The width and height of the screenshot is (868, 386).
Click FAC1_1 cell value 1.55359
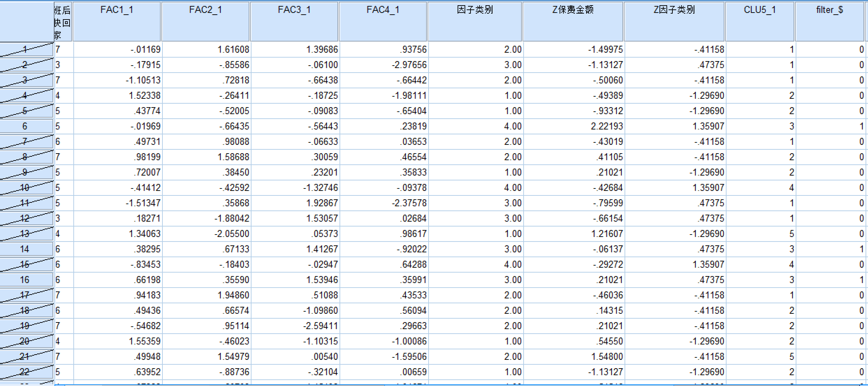click(x=117, y=341)
